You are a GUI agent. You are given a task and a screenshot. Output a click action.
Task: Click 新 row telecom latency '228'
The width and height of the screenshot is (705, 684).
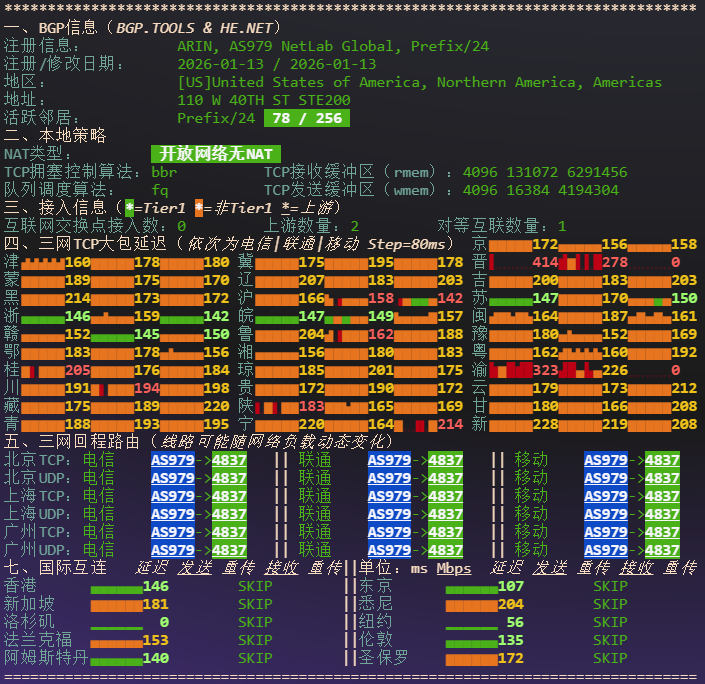point(545,424)
